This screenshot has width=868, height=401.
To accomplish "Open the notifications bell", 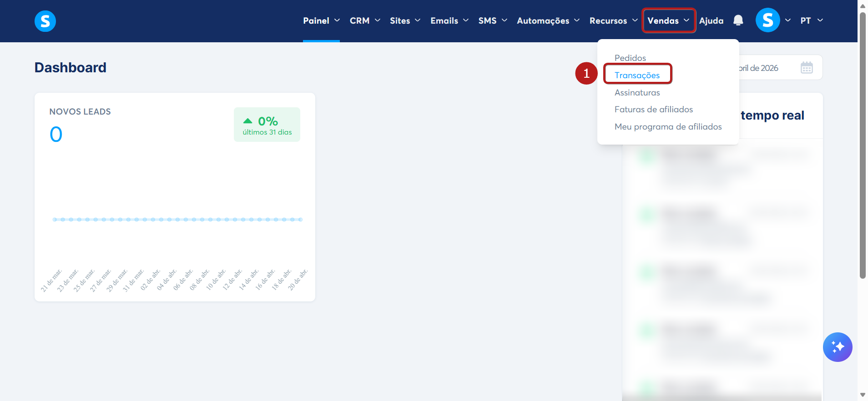I will point(738,20).
